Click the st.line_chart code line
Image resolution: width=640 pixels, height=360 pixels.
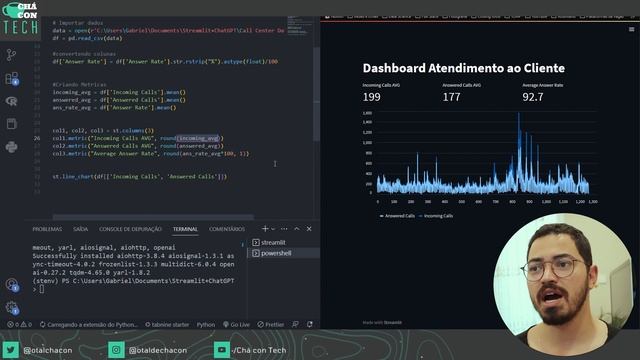tap(140, 177)
